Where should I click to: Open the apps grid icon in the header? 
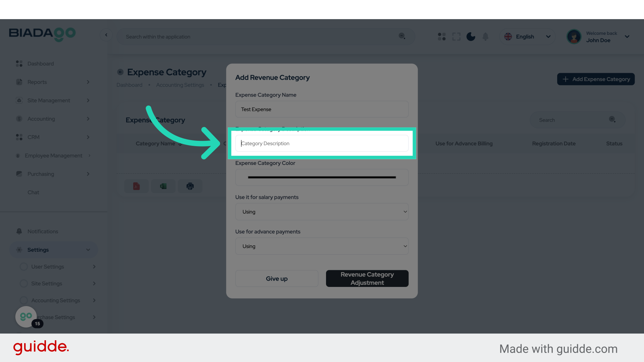[441, 37]
